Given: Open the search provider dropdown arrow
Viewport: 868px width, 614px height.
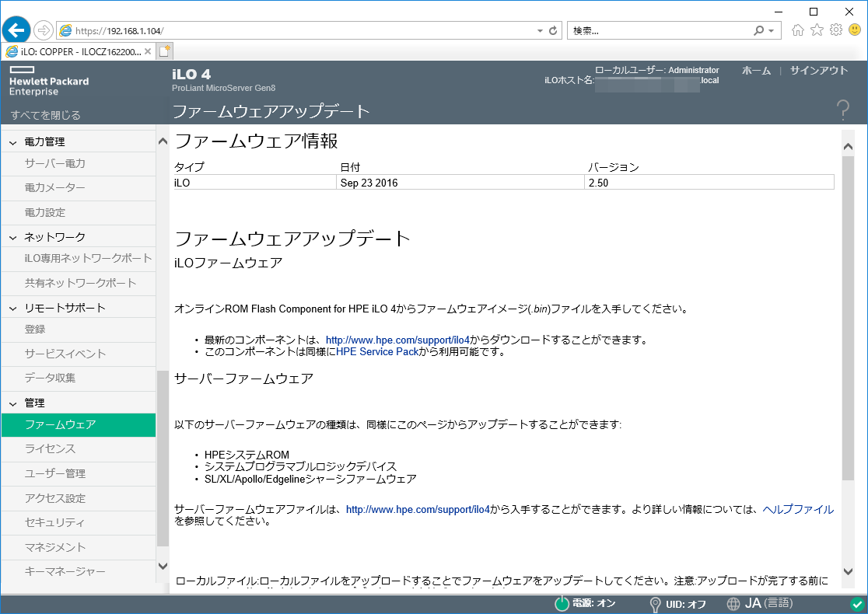Looking at the screenshot, I should tap(771, 31).
